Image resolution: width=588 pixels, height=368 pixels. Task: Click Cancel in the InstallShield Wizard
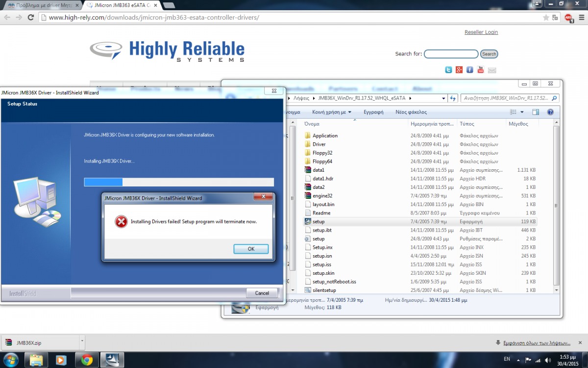(x=262, y=293)
